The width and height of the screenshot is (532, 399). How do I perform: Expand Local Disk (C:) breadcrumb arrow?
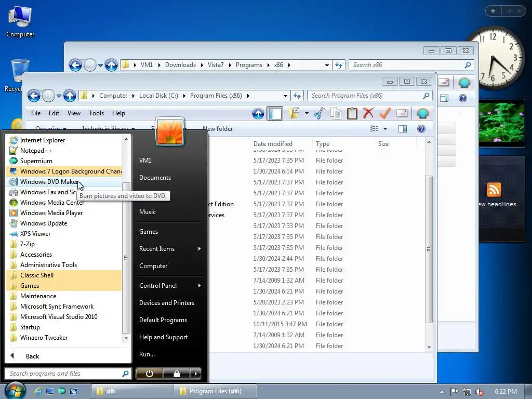184,96
